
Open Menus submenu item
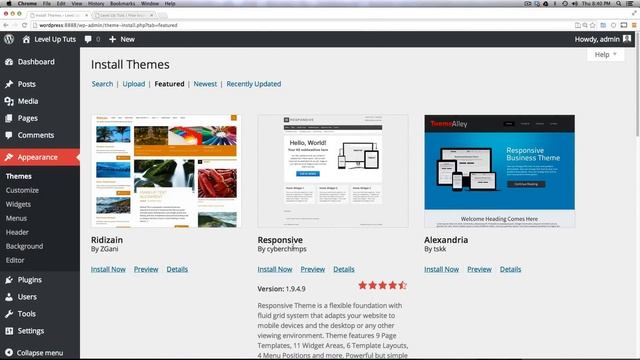click(x=16, y=218)
